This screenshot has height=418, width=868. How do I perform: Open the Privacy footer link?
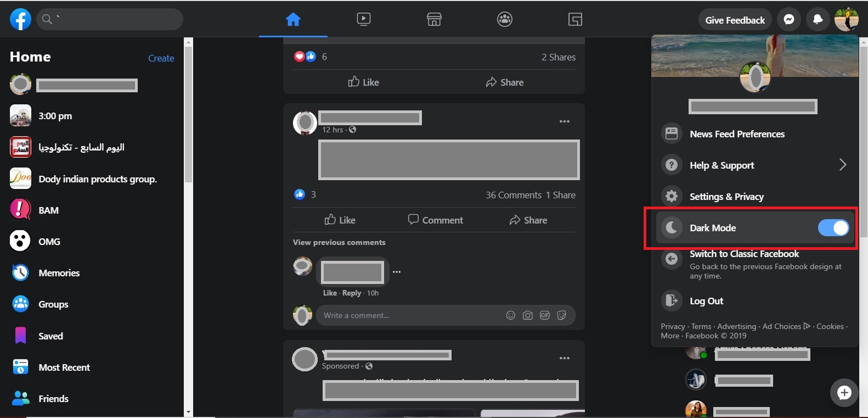tap(673, 326)
